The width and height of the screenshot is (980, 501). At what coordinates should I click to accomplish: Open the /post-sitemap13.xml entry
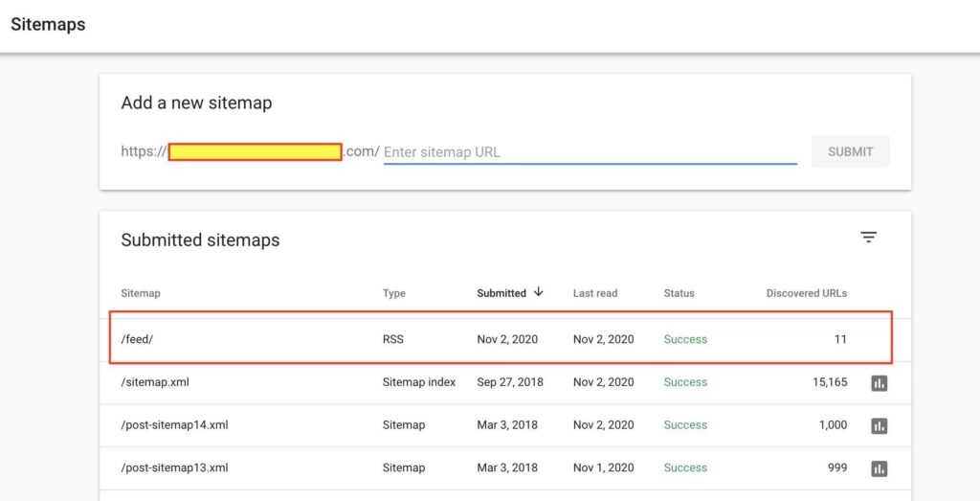174,468
